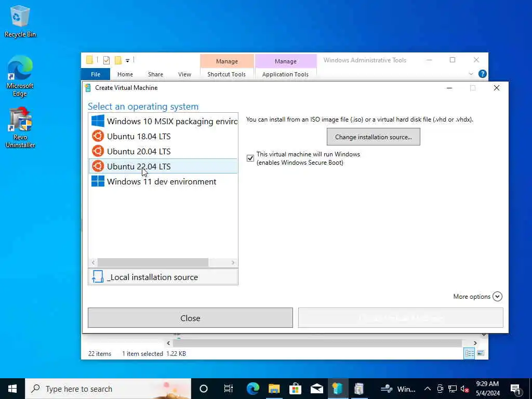Open Microsoft Edge from the taskbar
532x399 pixels.
(253, 389)
